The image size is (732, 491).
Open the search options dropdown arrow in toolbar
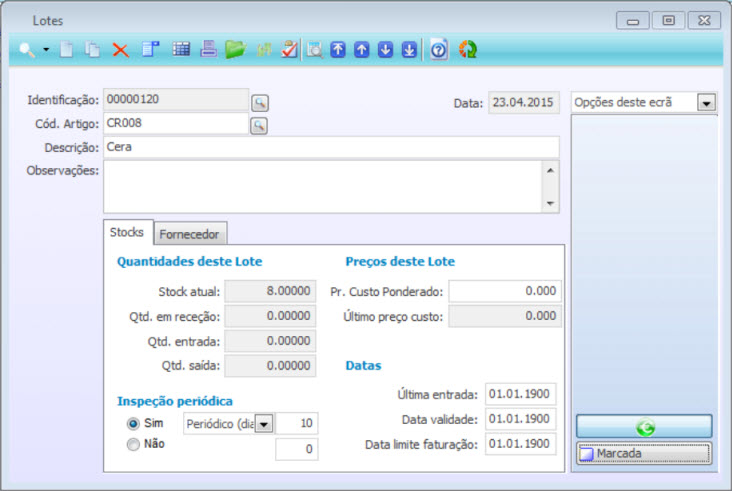pos(46,49)
